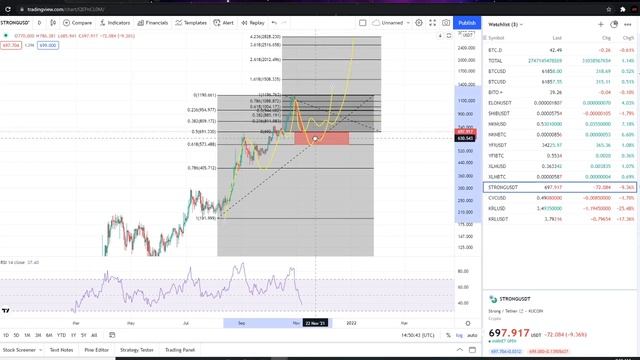
Task: Select SHIBUSDT in the watchlist
Action: (560, 113)
